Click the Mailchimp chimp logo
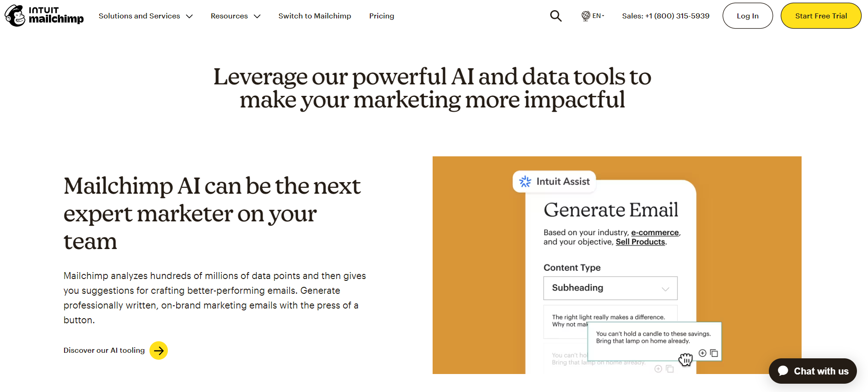868x392 pixels. click(x=16, y=16)
